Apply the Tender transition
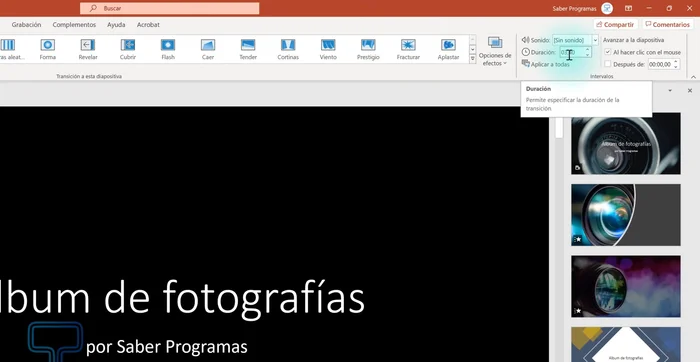 click(x=248, y=49)
